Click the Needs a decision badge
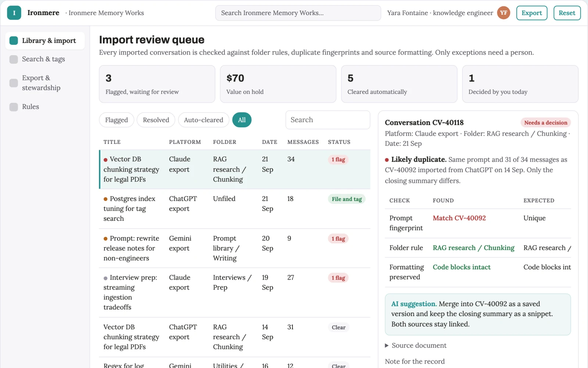 [546, 123]
